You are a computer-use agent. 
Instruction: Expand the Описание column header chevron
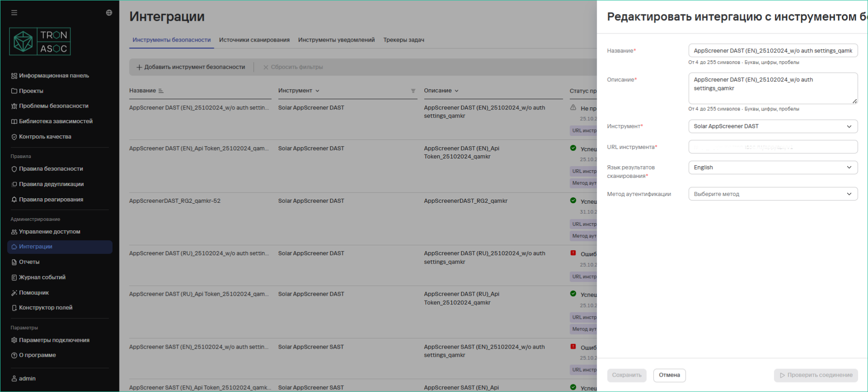pyautogui.click(x=456, y=91)
